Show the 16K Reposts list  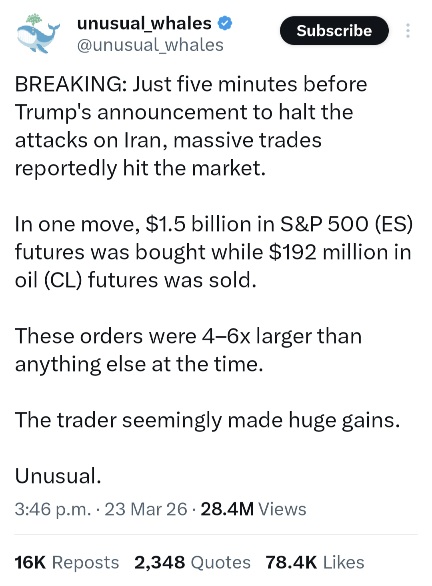click(x=67, y=562)
